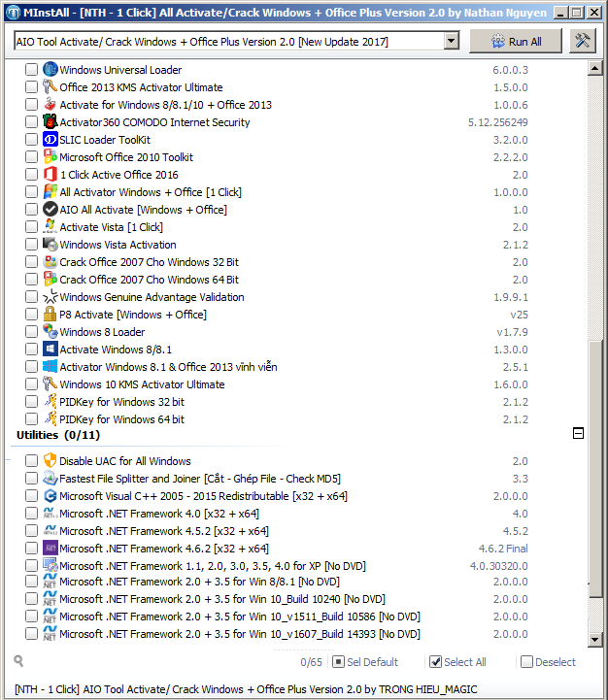608x700 pixels.
Task: Click scrollbar down arrow
Action: [x=594, y=639]
